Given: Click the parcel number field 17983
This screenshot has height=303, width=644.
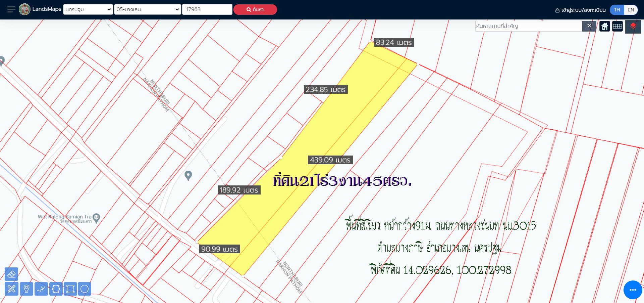Looking at the screenshot, I should pyautogui.click(x=207, y=9).
